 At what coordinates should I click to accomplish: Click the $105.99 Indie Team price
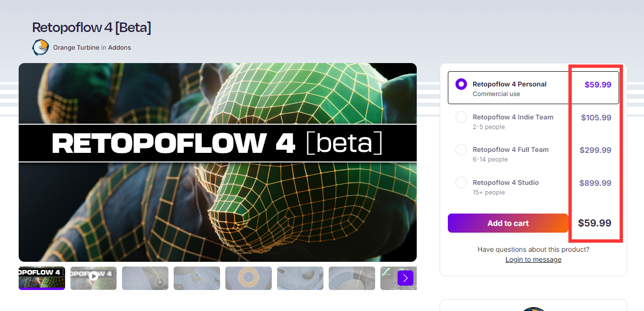point(596,118)
